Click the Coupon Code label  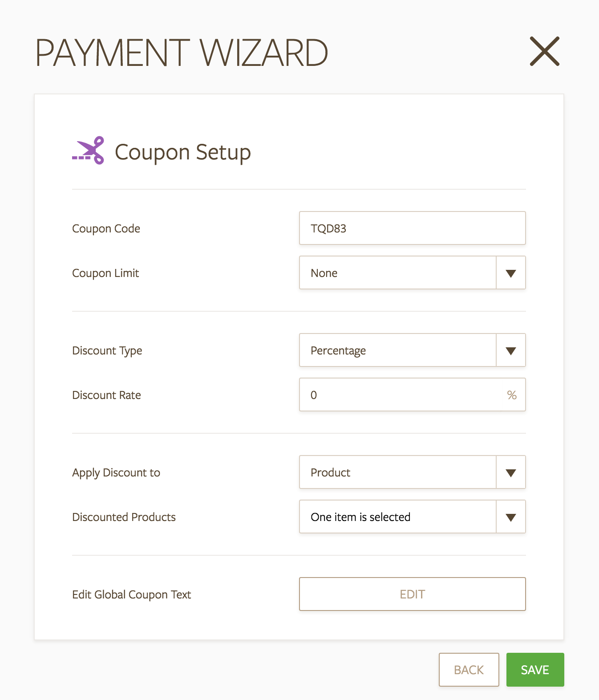pyautogui.click(x=106, y=228)
